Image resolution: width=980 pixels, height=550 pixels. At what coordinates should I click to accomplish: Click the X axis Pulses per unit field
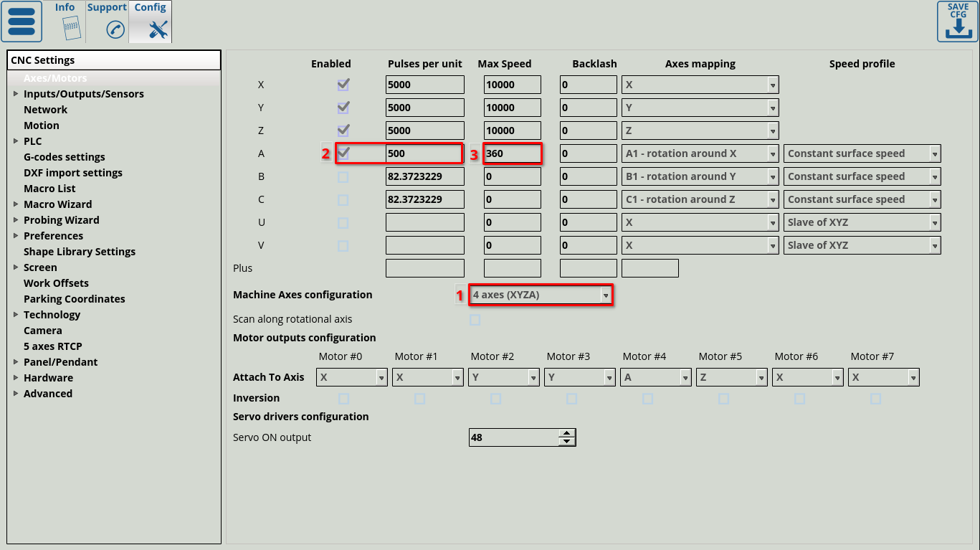(x=424, y=85)
